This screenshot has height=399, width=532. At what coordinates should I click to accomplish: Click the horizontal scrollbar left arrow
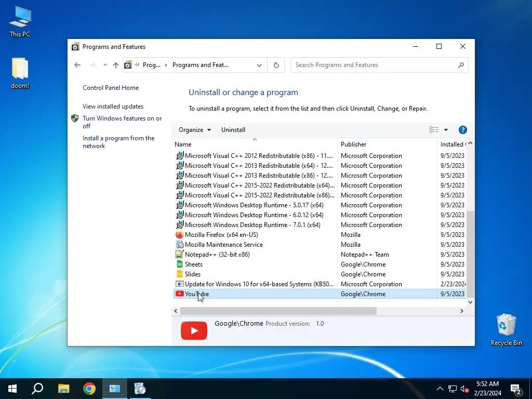click(x=176, y=311)
